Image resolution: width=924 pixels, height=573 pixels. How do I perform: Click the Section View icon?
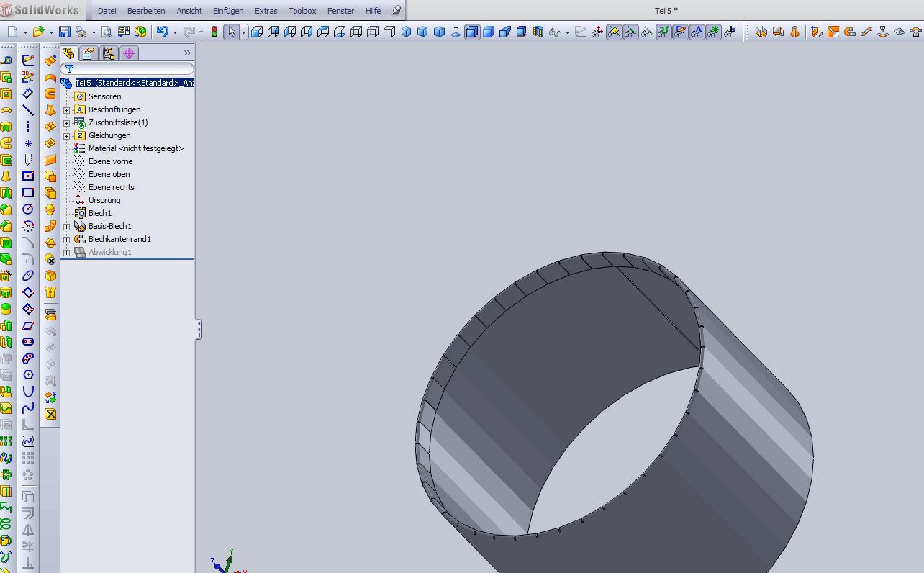pos(538,32)
